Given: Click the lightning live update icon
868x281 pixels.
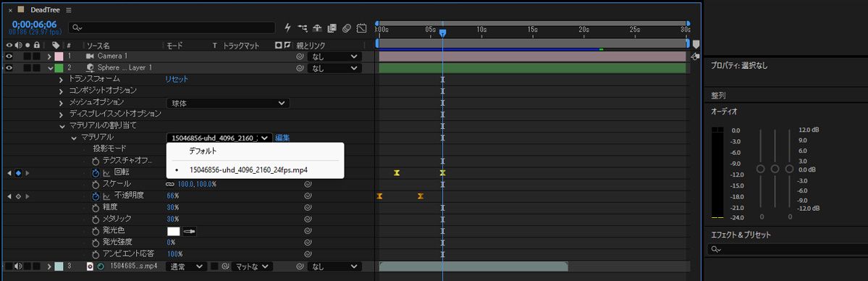Looking at the screenshot, I should 288,28.
